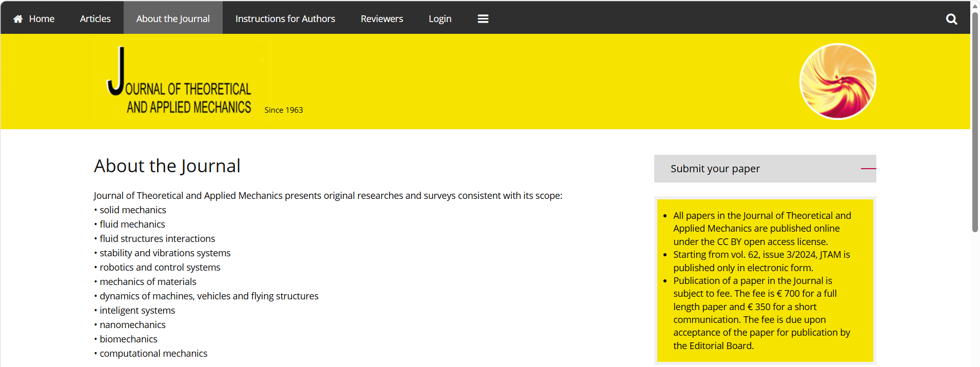Screen dimensions: 980x367
Task: Click 'fluid structures interactions' item
Action: (x=158, y=239)
